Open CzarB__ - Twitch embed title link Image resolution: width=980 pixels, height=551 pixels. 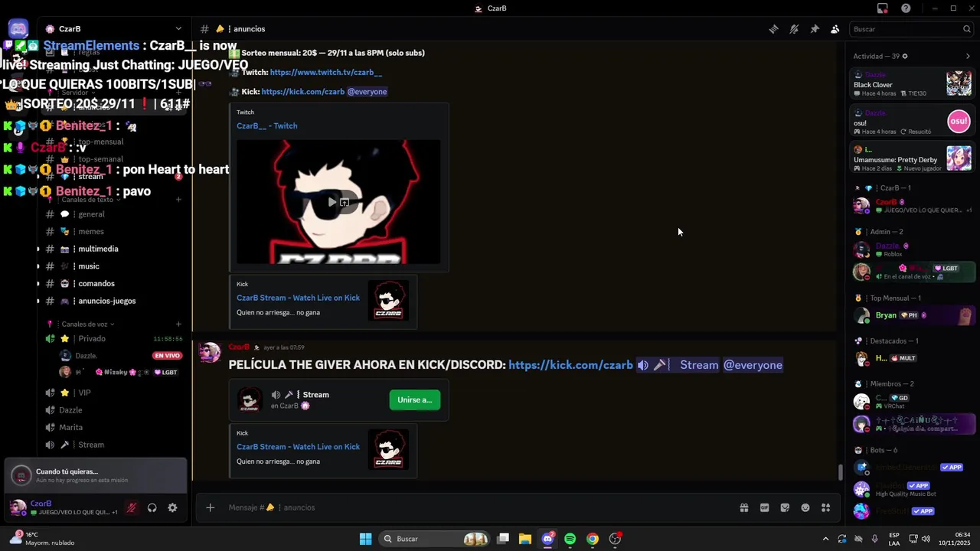click(267, 126)
